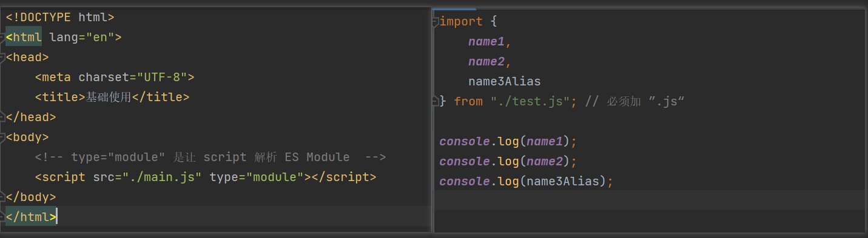Click the console.log(name2) statement
Screen dimensions: 868x238
click(508, 161)
